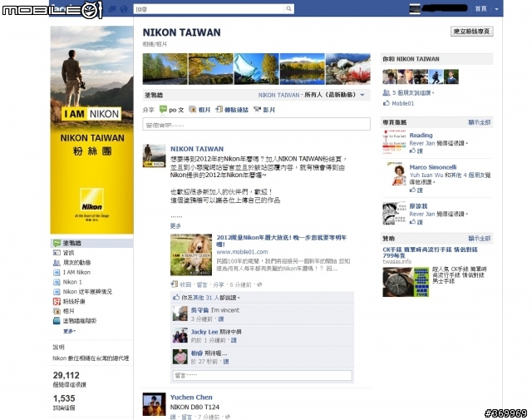Select the 相片 share option
Screen dimensions: 532x420
[x=204, y=110]
